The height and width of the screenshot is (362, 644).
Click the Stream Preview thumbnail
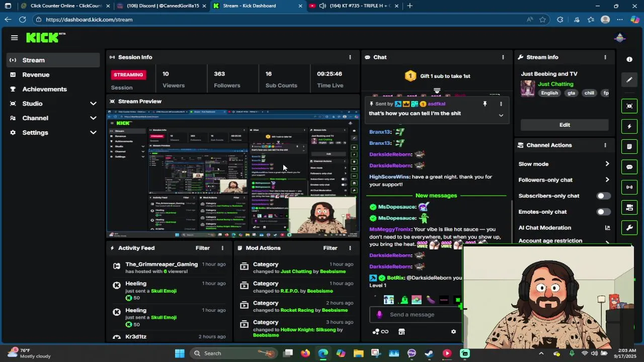coord(233,173)
